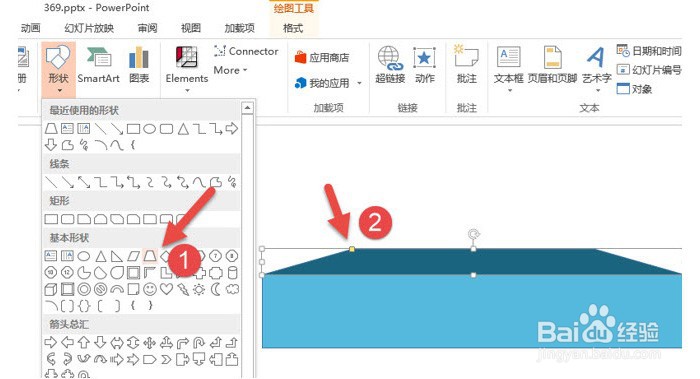
Task: Expand the More add-ins dropdown
Action: pos(230,70)
